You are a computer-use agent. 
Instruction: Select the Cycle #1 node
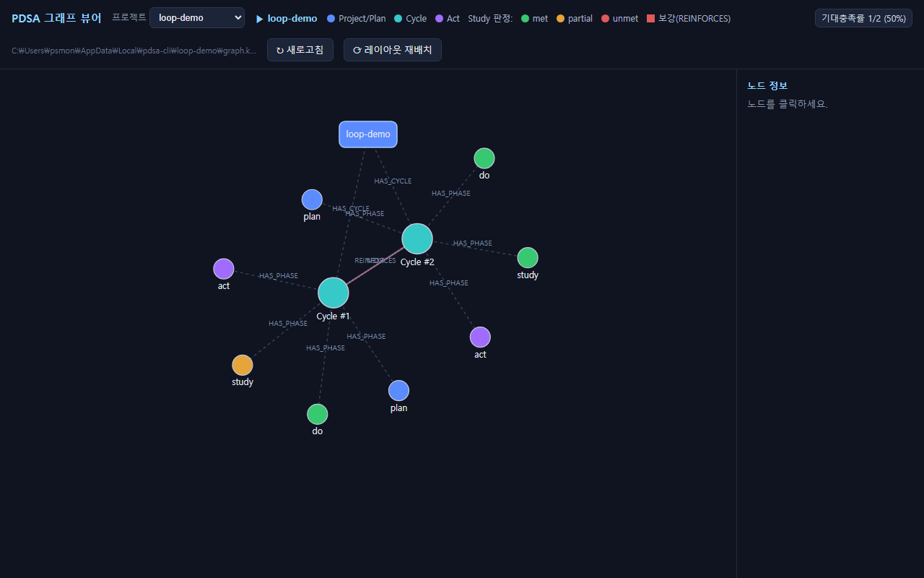point(334,293)
